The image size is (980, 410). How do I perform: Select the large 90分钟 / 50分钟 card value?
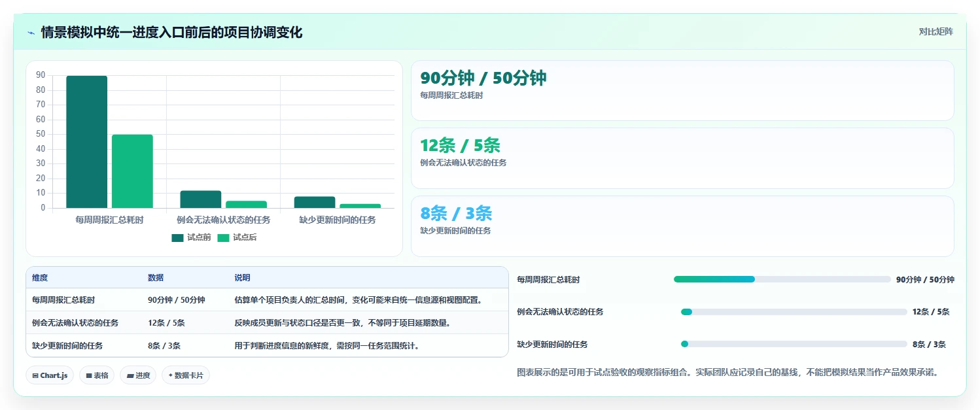[483, 78]
